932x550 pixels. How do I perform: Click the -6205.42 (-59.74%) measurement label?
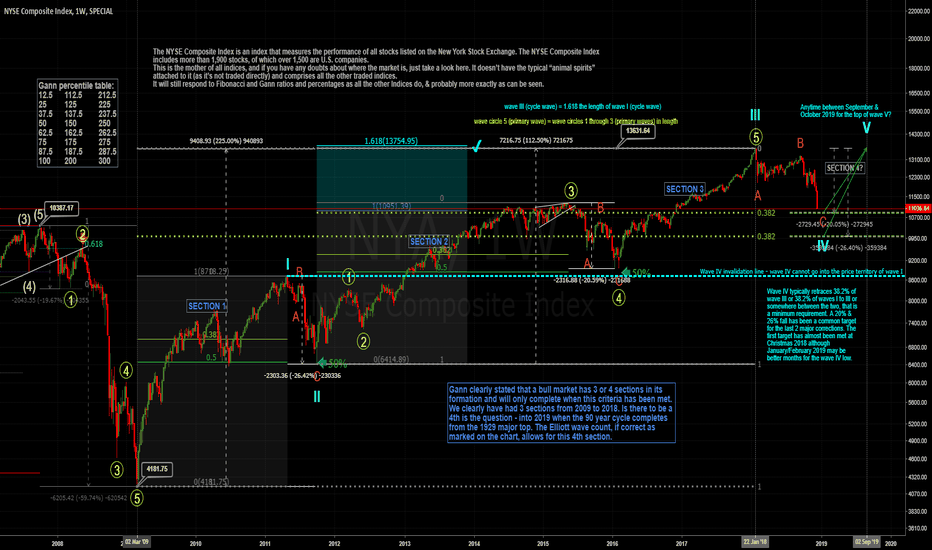[89, 498]
